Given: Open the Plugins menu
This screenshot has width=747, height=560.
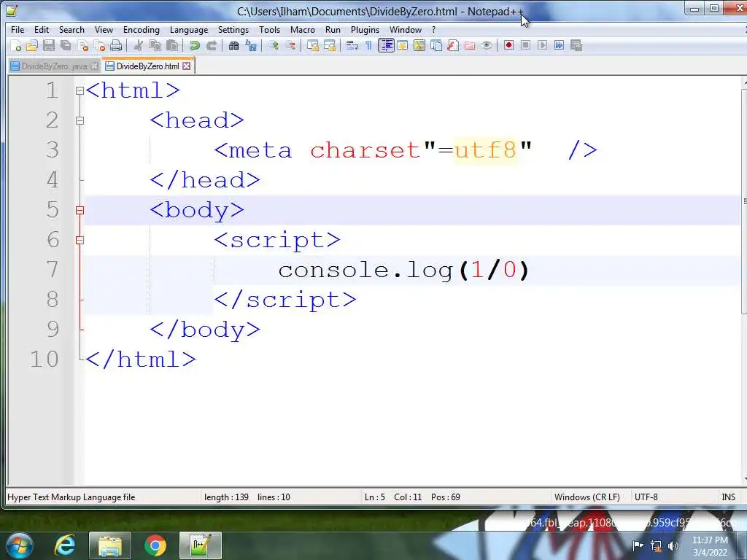Looking at the screenshot, I should (365, 29).
